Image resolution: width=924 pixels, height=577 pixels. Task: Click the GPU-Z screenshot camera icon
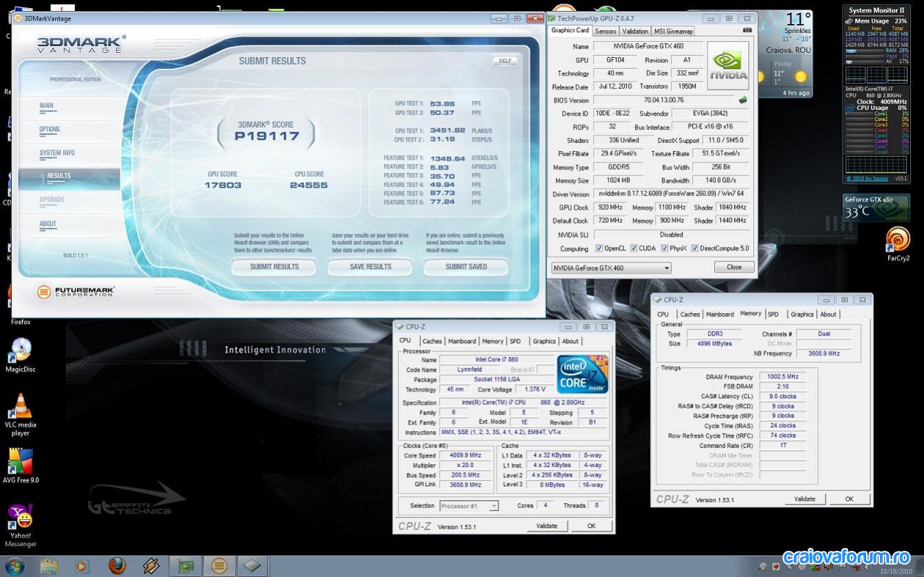coord(747,30)
